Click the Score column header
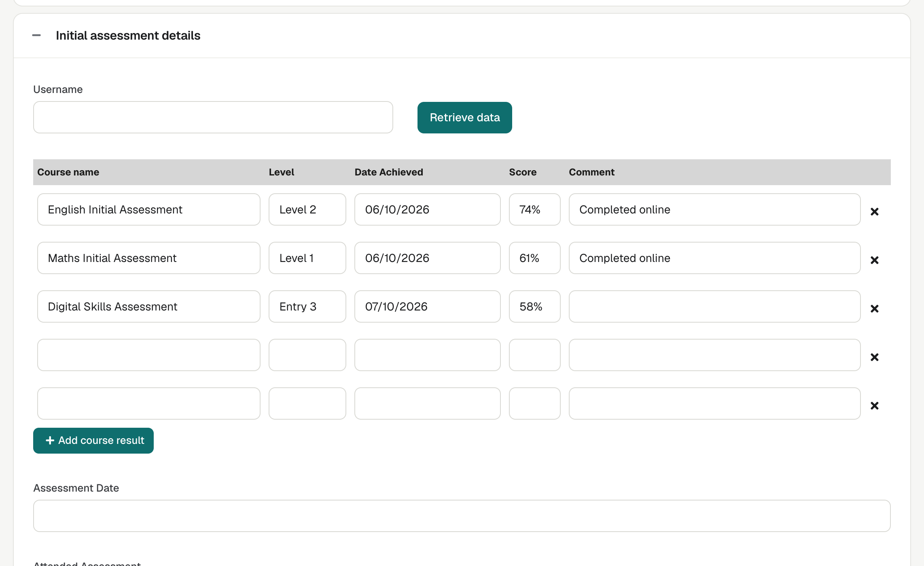 (523, 172)
